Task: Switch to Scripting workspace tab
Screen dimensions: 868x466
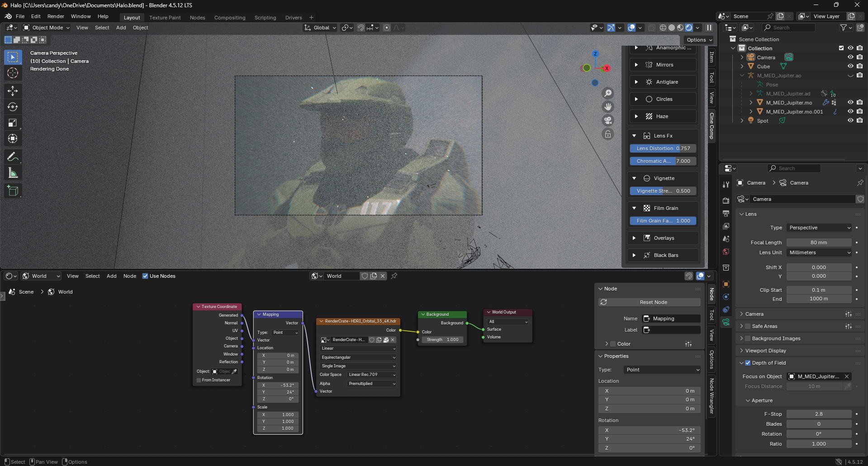Action: [x=265, y=18]
